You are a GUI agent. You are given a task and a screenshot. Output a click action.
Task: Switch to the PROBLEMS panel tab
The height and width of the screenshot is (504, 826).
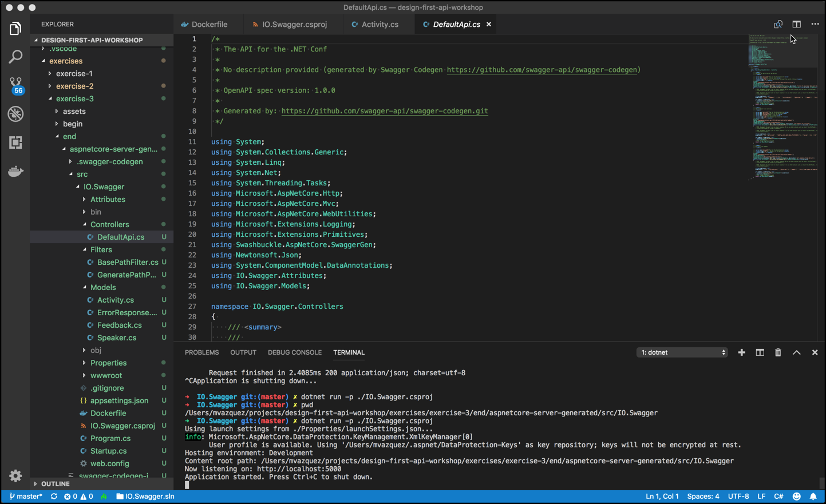point(201,352)
